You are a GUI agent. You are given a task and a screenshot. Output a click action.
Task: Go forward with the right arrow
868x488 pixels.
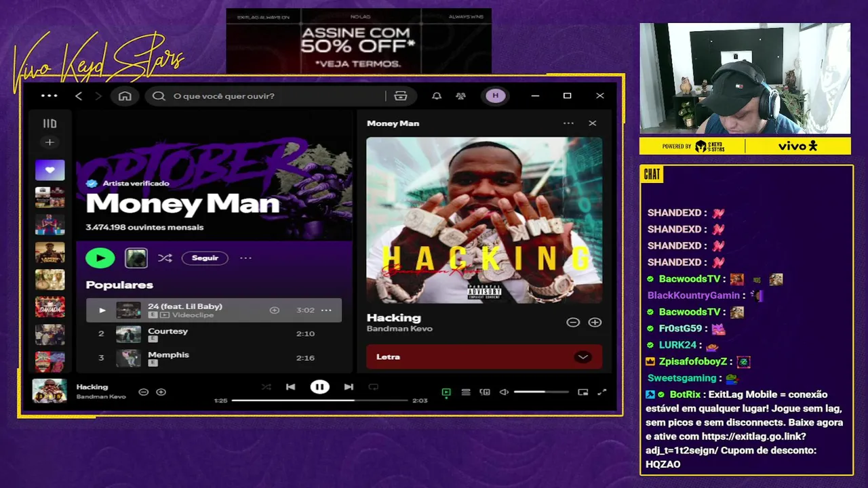click(x=98, y=96)
